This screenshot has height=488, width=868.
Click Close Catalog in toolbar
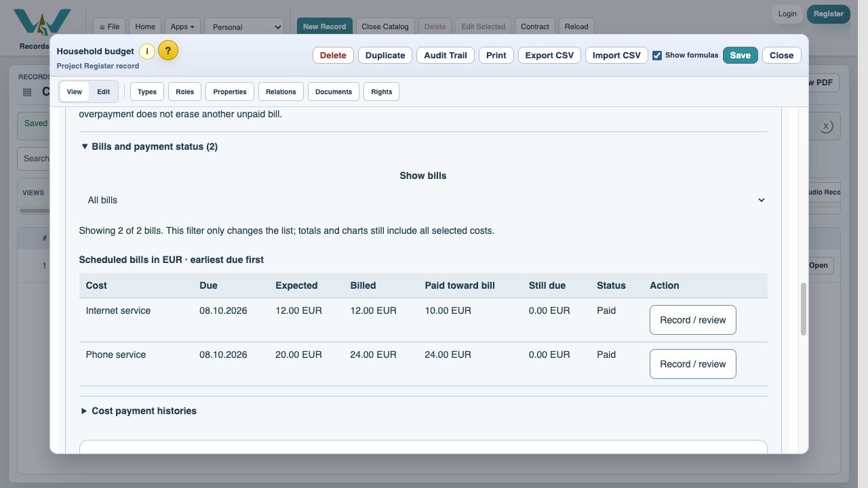click(385, 26)
